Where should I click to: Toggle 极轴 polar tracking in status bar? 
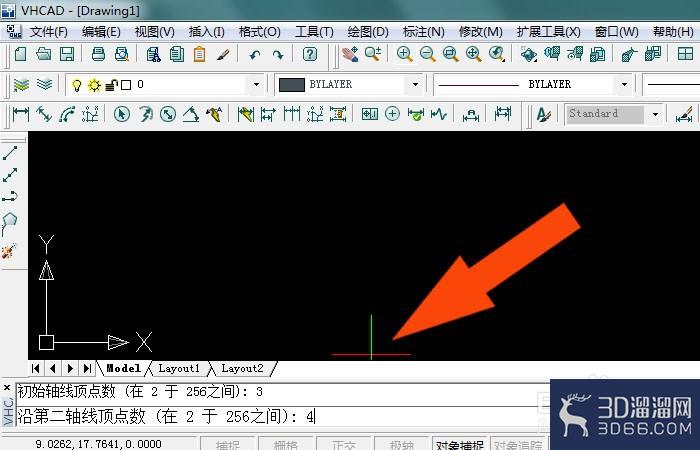click(x=401, y=444)
